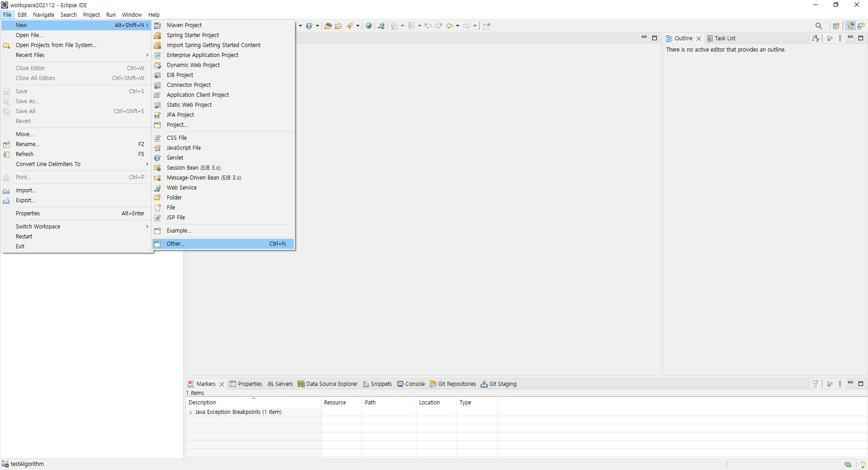This screenshot has width=868, height=470.
Task: Click the Next Annotation toolbar icon
Action: click(394, 26)
